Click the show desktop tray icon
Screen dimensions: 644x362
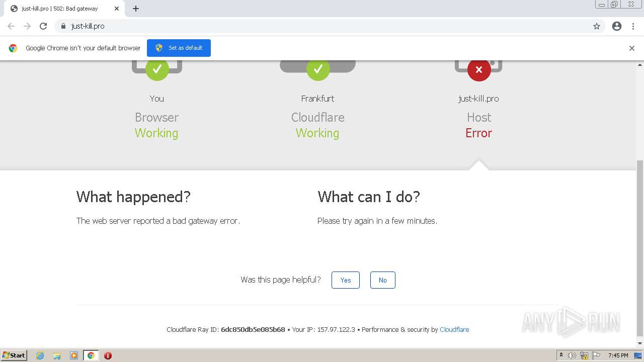coord(638,355)
